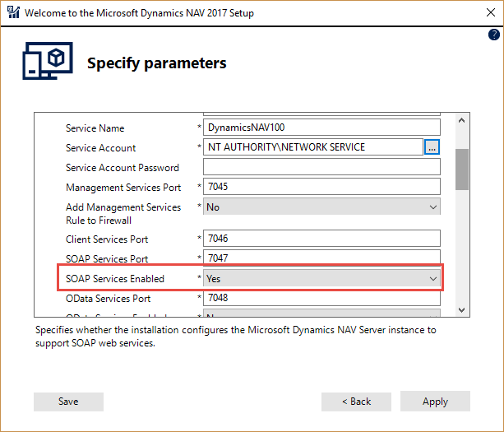Edit the Management Services Port field

[x=322, y=188]
